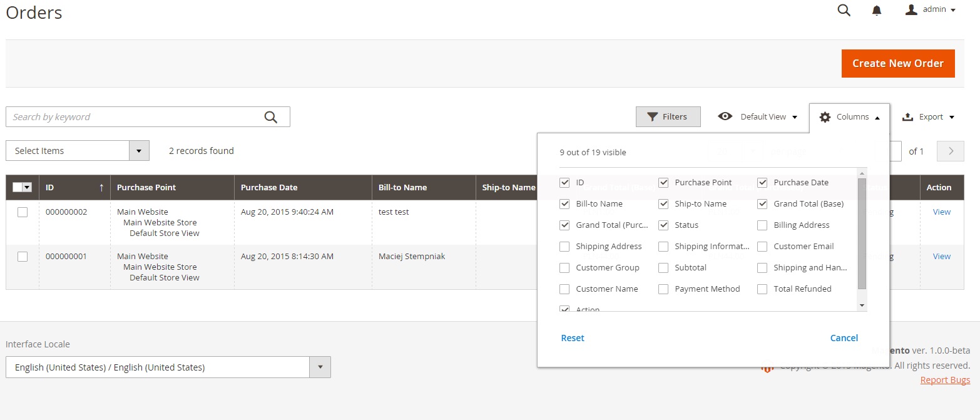Image resolution: width=980 pixels, height=420 pixels.
Task: Open the Default View menu
Action: pos(765,116)
